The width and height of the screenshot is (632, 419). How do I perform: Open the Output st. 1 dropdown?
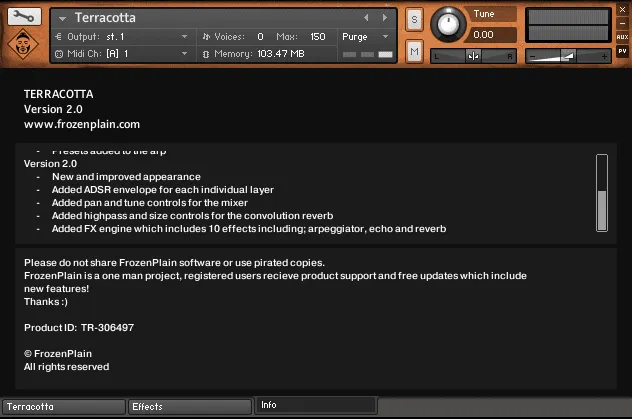(184, 37)
